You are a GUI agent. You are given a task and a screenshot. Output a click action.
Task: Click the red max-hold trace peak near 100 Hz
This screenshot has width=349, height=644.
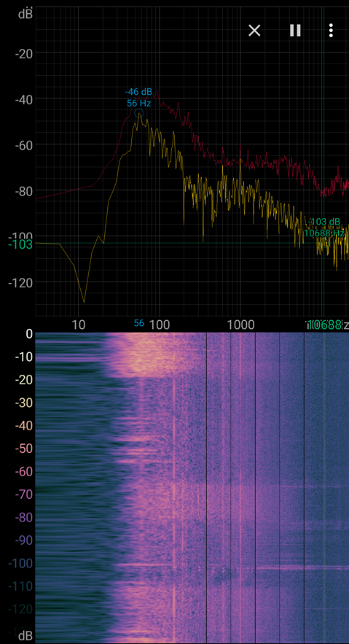click(157, 92)
